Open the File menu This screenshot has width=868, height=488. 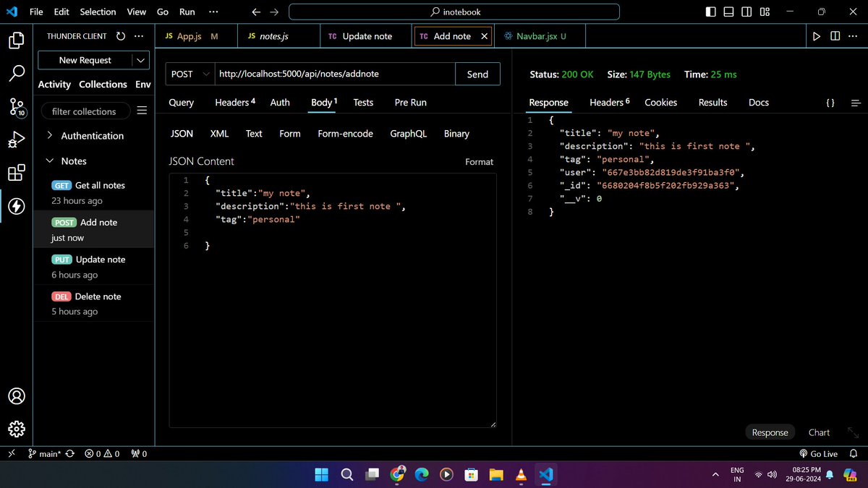(x=36, y=12)
